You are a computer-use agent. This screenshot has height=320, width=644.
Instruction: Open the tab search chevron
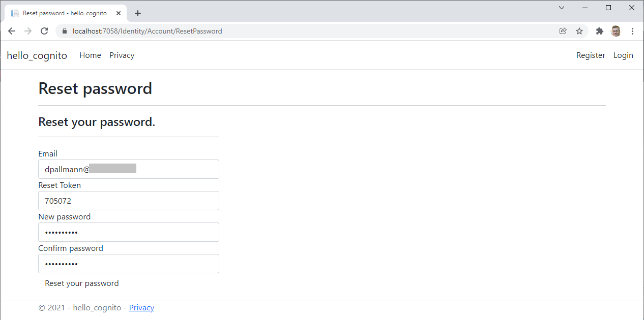pyautogui.click(x=562, y=8)
